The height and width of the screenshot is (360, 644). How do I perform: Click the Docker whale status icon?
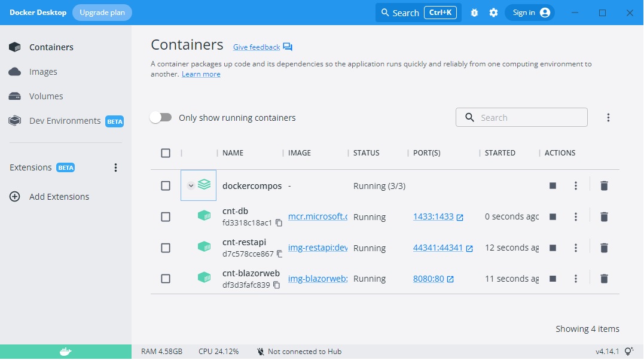click(x=66, y=352)
